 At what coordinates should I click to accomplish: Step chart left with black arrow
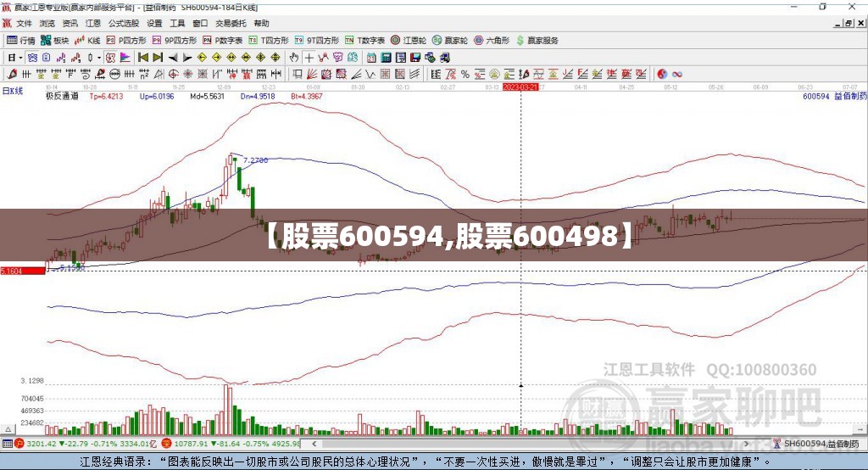(x=173, y=58)
